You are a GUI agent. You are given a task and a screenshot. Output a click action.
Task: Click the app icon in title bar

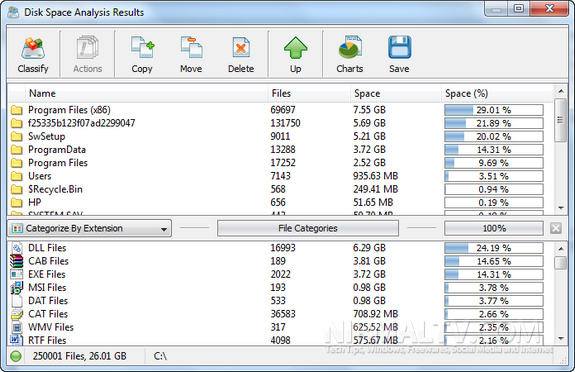tap(13, 12)
